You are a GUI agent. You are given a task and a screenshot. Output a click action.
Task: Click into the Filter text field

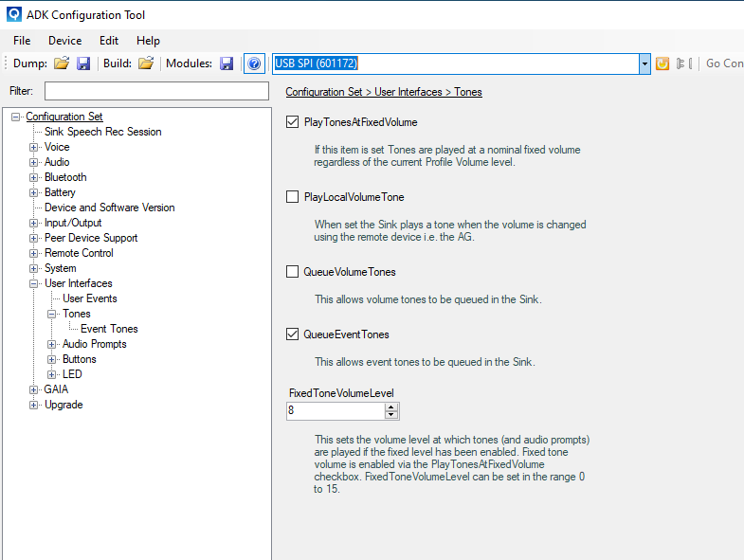(156, 91)
